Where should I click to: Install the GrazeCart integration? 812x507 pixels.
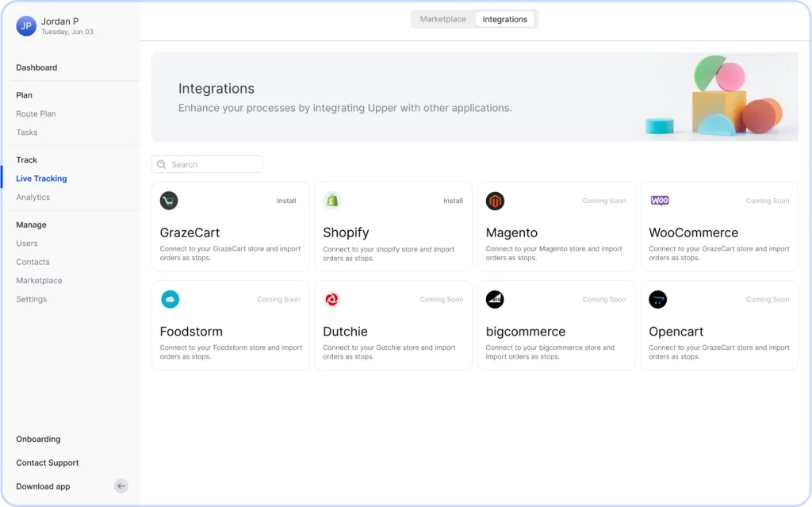pyautogui.click(x=286, y=201)
